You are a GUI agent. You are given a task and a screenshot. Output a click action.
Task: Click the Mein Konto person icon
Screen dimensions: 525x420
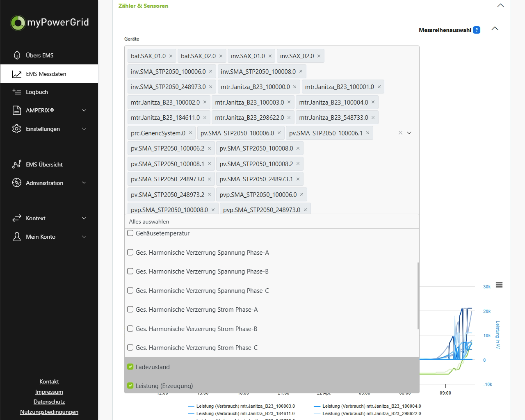pyautogui.click(x=17, y=237)
